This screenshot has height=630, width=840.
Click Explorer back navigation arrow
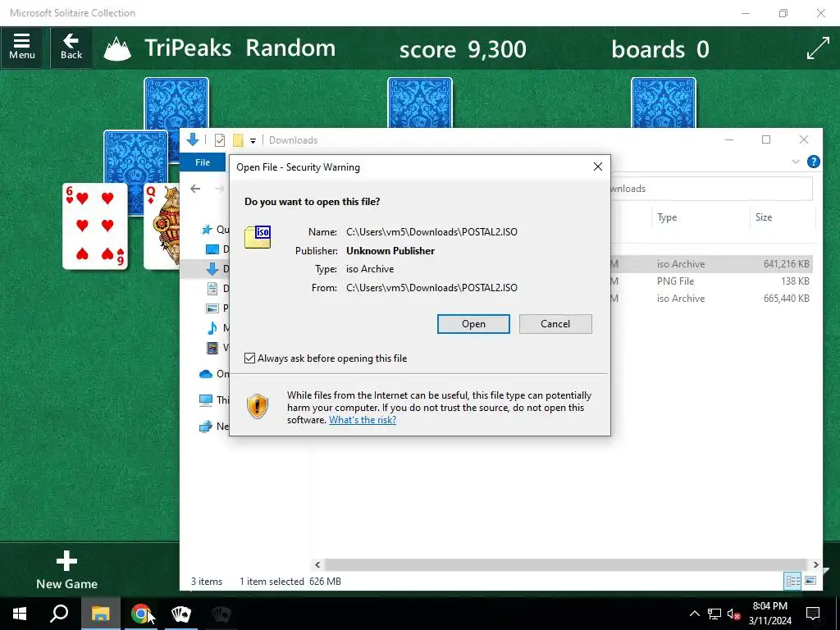click(195, 189)
